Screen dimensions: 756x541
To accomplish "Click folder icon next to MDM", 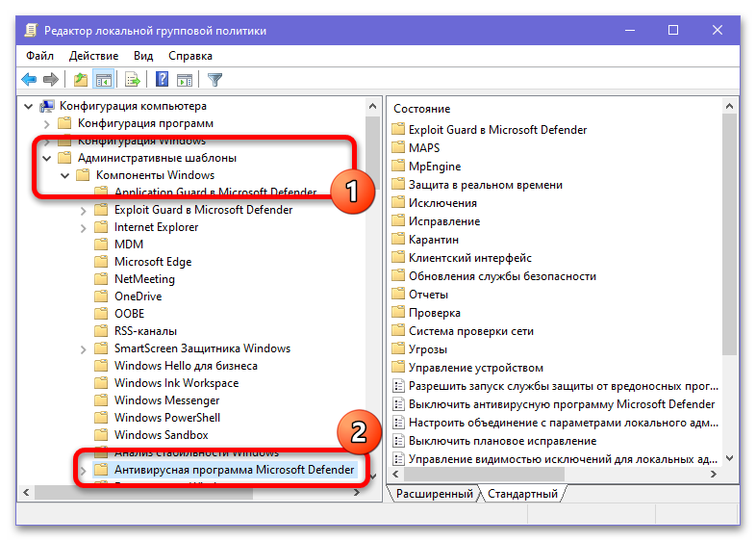I will point(101,244).
